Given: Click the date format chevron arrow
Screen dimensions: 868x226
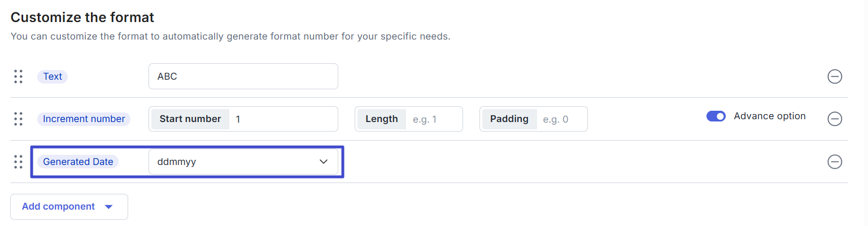Looking at the screenshot, I should 324,162.
